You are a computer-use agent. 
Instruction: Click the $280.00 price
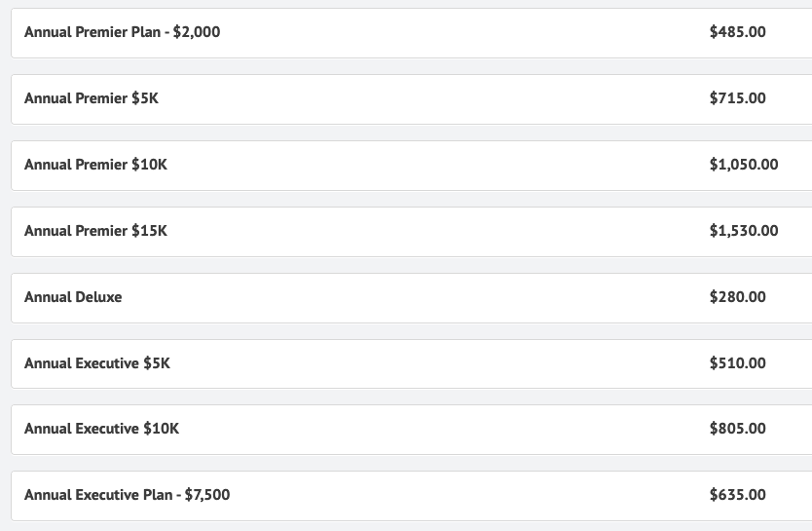pos(737,297)
